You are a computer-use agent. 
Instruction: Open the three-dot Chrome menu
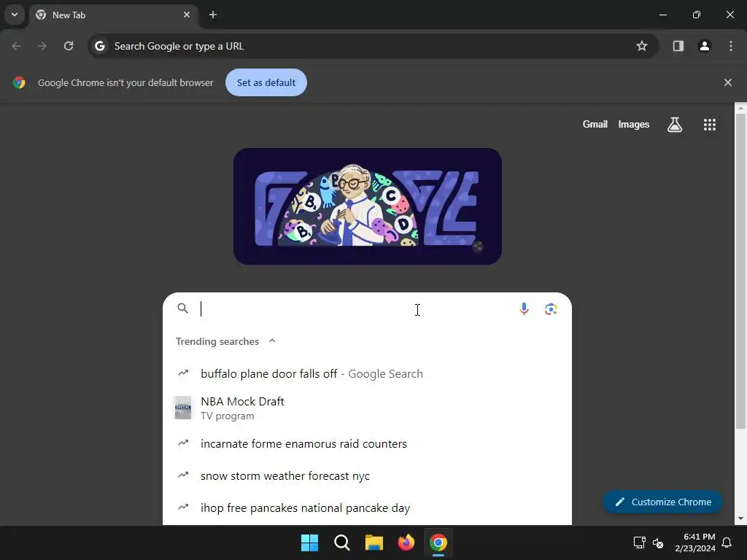click(730, 46)
